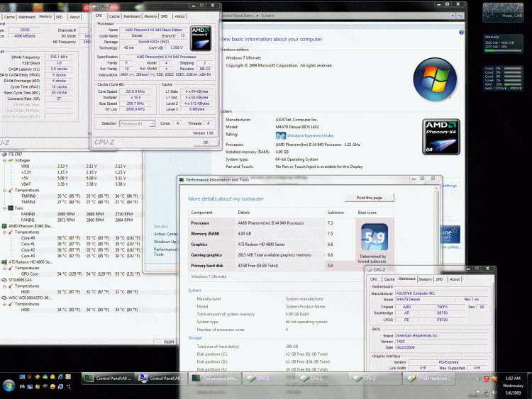Click the WDC WD1500ADFD drive icon

[x=4, y=298]
